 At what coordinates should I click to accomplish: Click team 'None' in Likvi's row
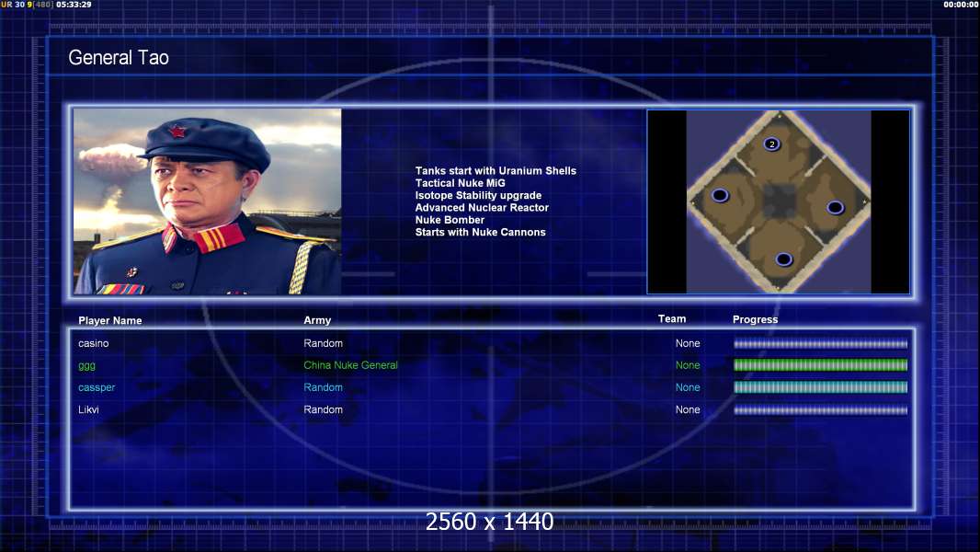click(688, 409)
